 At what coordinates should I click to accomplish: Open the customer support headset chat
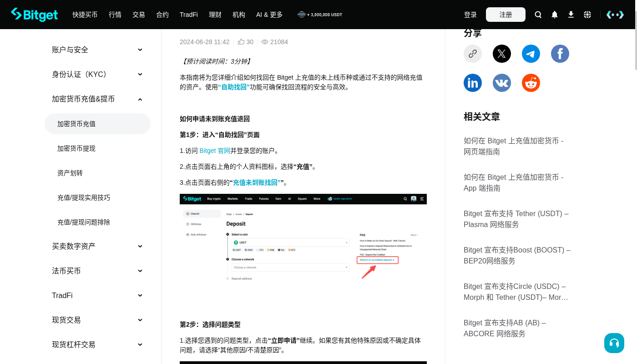tap(614, 343)
